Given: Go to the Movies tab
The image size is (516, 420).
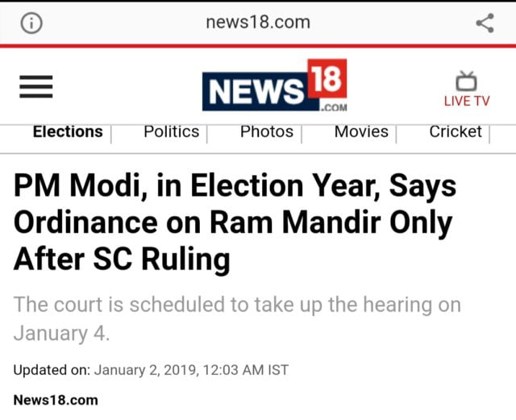Looking at the screenshot, I should (361, 132).
